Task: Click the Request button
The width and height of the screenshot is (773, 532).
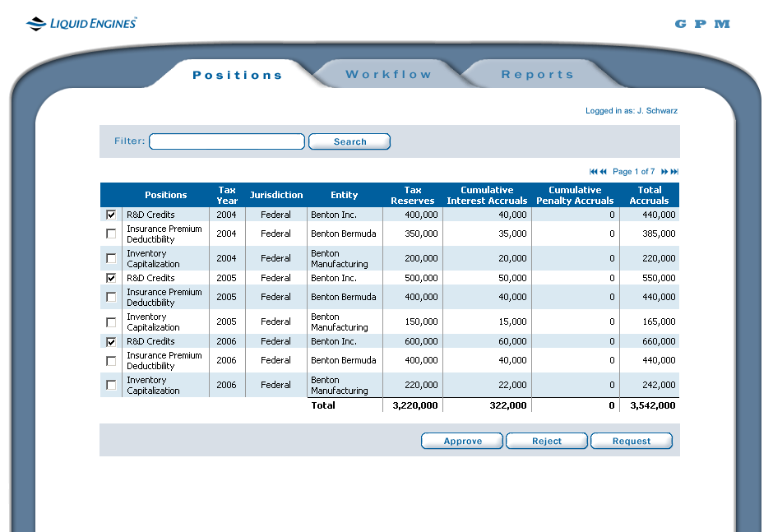Action: 631,442
